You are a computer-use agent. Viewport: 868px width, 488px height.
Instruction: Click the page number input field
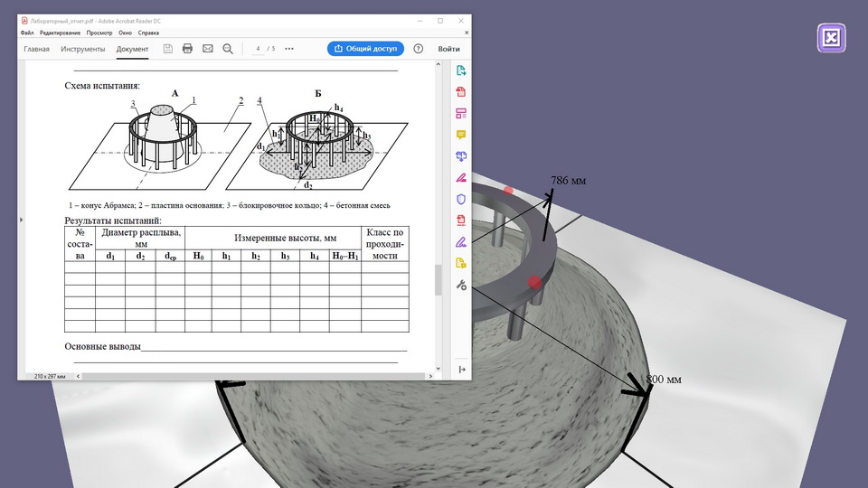click(x=258, y=49)
